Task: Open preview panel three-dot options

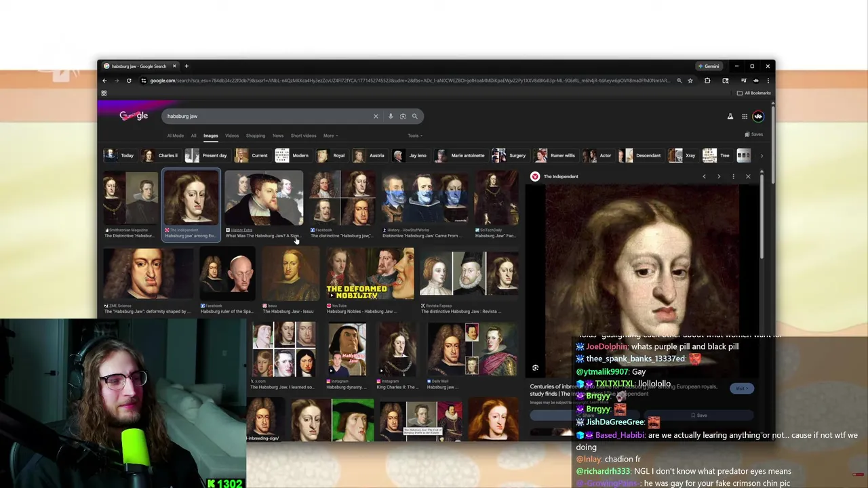Action: pyautogui.click(x=733, y=176)
